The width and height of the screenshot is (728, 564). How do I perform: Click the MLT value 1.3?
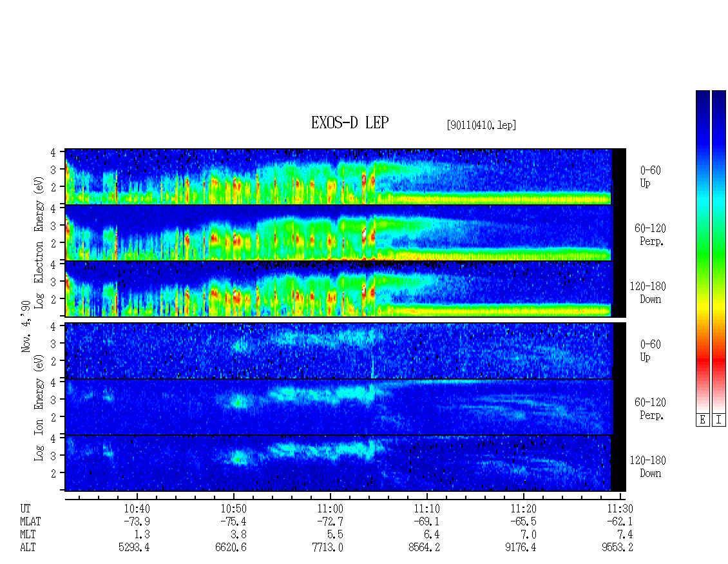click(x=143, y=535)
